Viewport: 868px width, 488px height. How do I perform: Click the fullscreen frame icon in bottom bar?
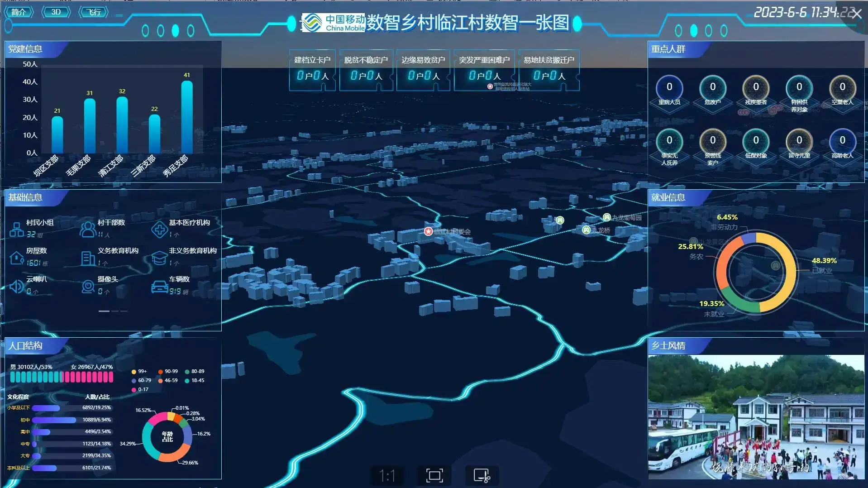click(x=434, y=475)
